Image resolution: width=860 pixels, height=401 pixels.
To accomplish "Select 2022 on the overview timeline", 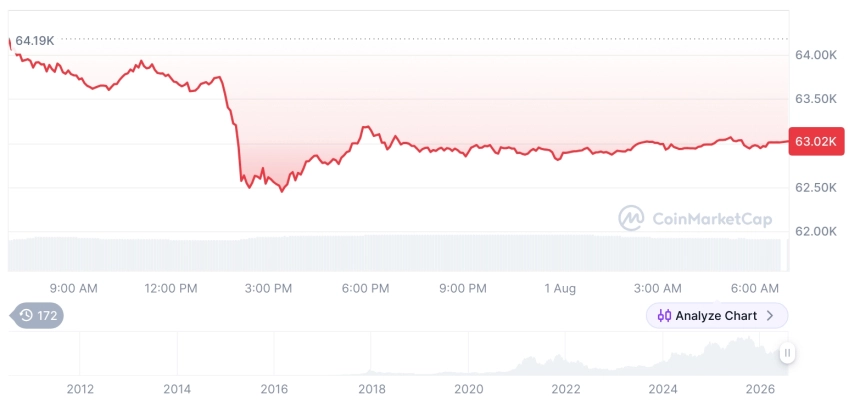I will point(565,389).
